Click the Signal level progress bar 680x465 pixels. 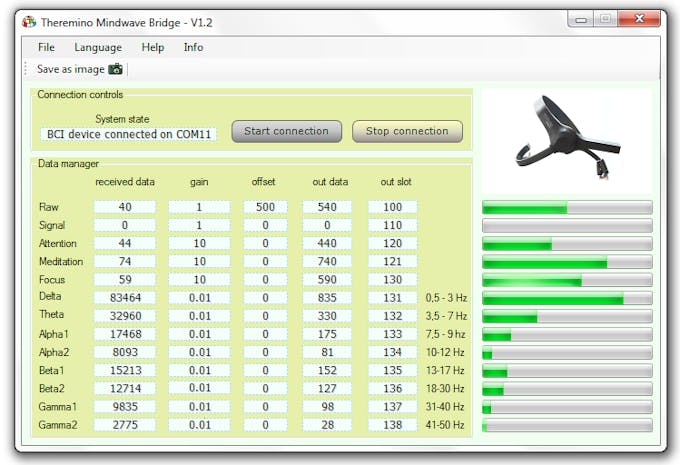click(x=567, y=226)
